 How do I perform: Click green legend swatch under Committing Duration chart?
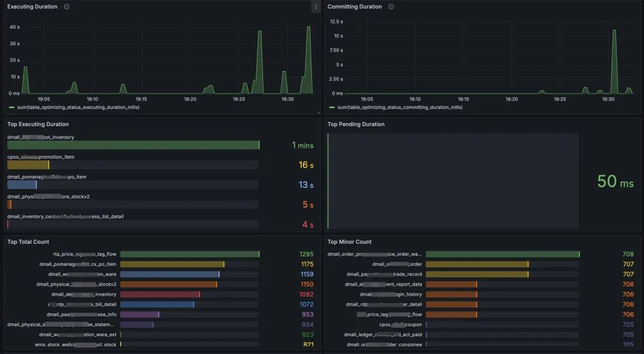pos(332,107)
